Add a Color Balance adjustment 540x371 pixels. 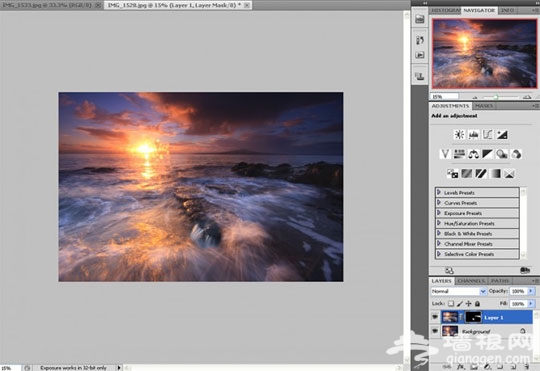pyautogui.click(x=473, y=154)
